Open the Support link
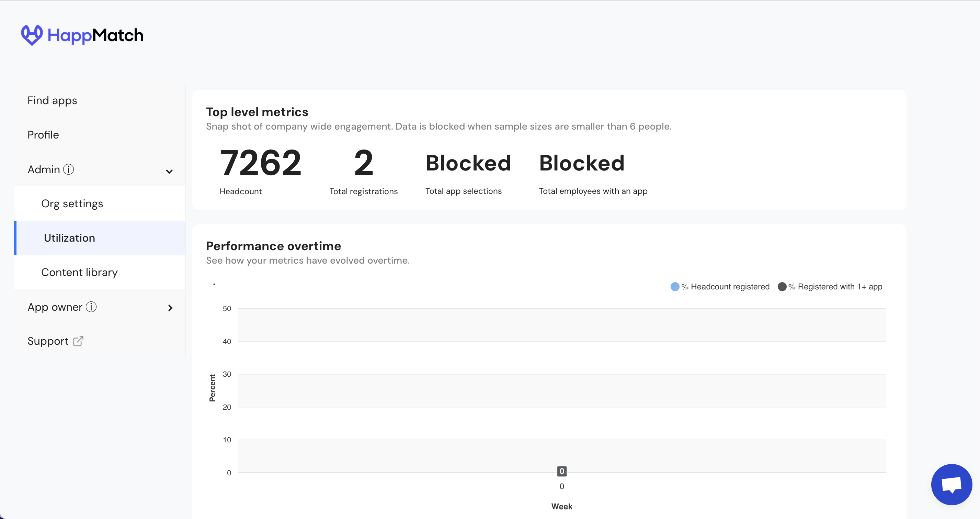980x519 pixels. pyautogui.click(x=48, y=341)
